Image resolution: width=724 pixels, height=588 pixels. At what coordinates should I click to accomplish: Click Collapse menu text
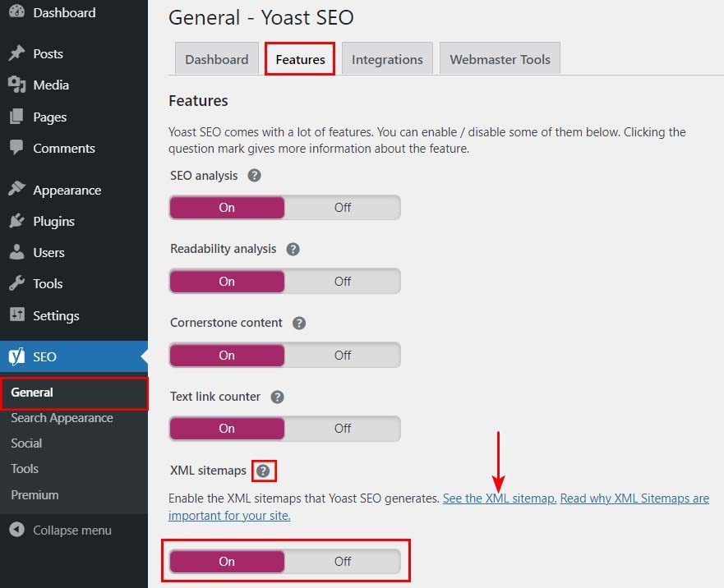72,531
